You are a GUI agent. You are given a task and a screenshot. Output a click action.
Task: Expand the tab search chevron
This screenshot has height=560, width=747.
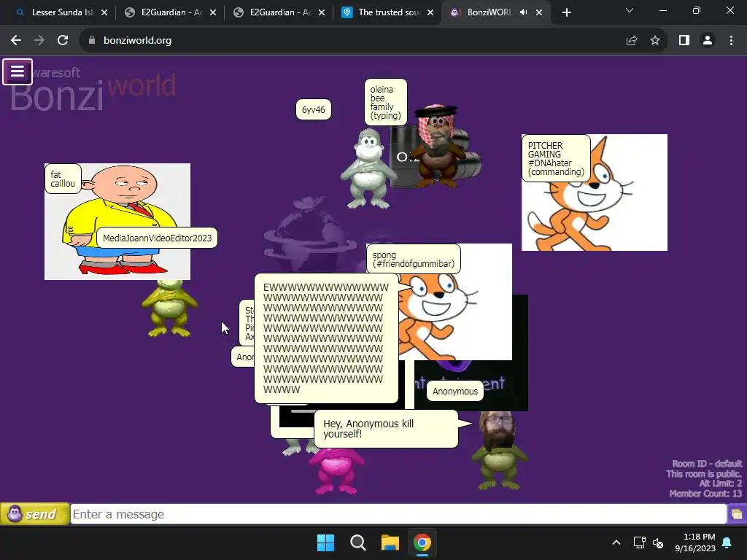coord(630,10)
